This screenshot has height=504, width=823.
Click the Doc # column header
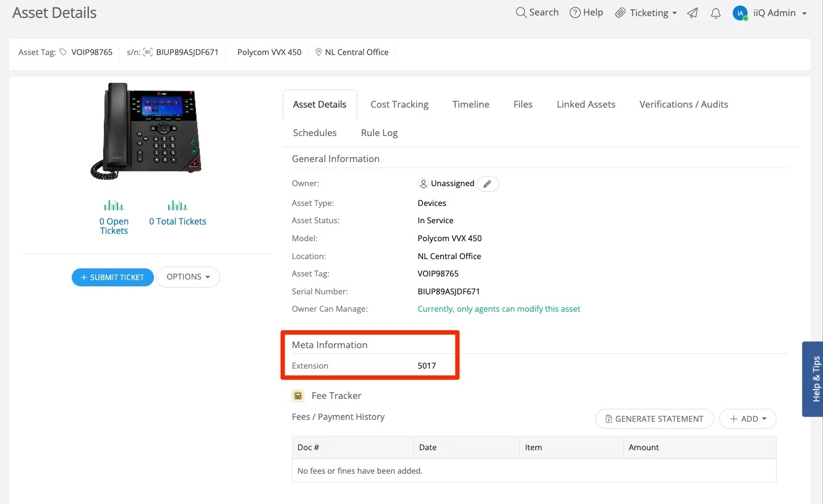[x=352, y=447]
